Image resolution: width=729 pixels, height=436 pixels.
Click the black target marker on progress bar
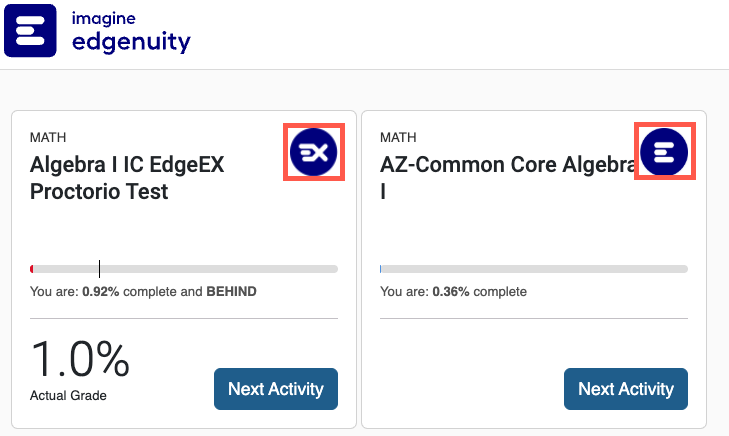[x=99, y=268]
